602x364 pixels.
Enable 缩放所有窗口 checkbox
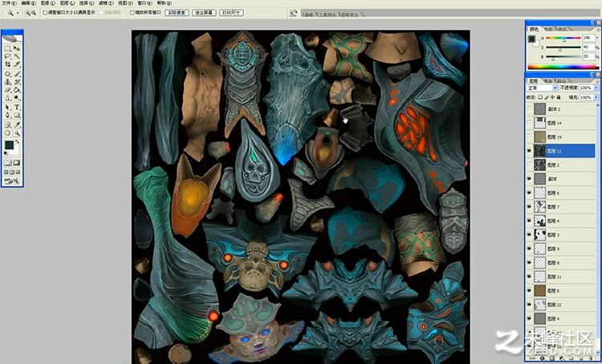click(132, 13)
